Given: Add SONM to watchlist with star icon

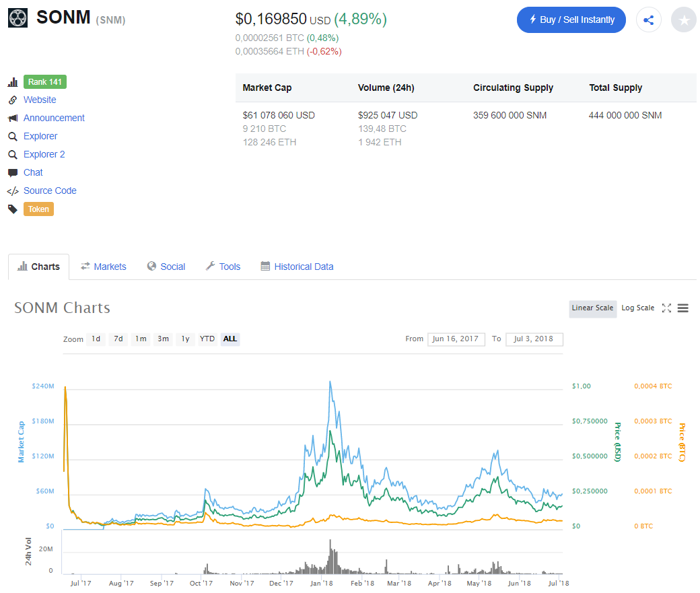Looking at the screenshot, I should (684, 20).
